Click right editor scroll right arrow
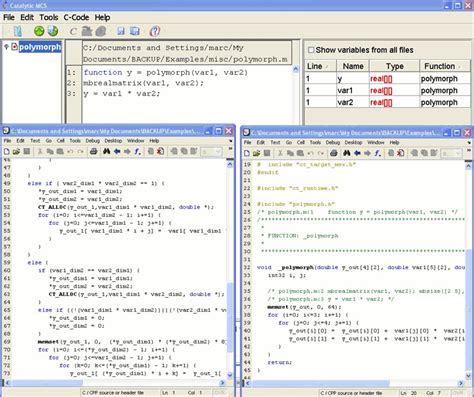This screenshot has height=397, width=474. click(461, 383)
